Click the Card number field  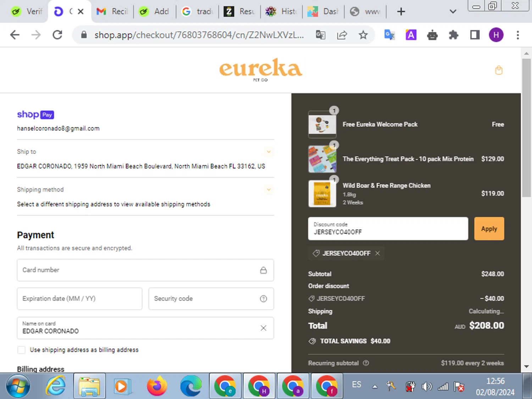pos(145,270)
